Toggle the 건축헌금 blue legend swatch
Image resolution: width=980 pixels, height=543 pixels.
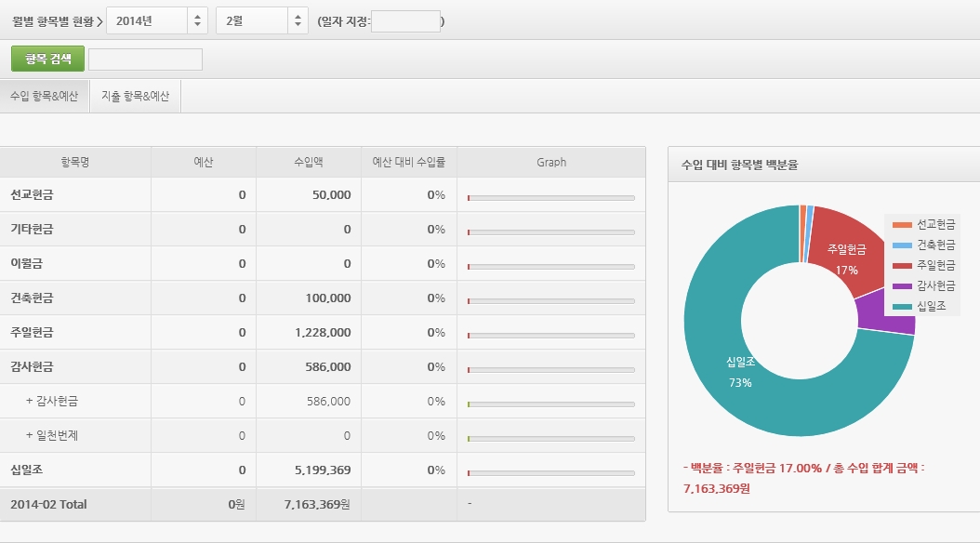[902, 245]
